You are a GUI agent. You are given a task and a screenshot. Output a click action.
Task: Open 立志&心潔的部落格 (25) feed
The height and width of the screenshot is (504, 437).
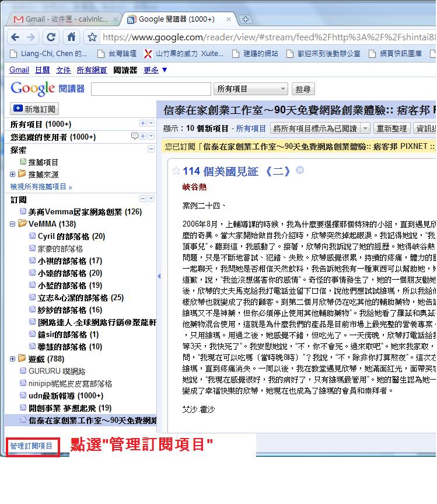(x=81, y=298)
